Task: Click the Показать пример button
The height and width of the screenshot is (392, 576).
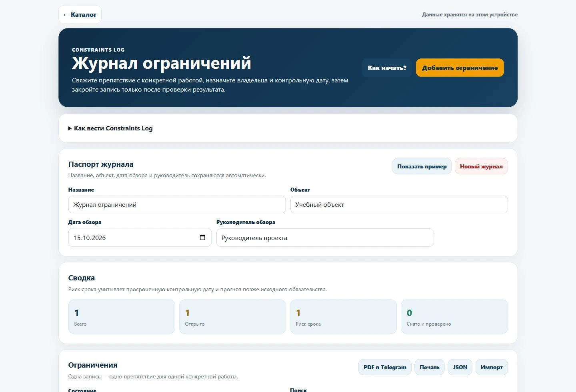Action: click(422, 166)
